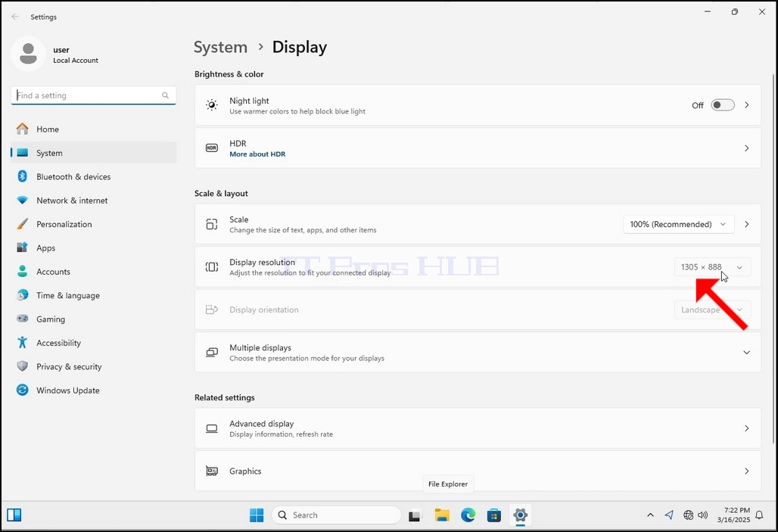Click the HDR badge icon
The width and height of the screenshot is (778, 532).
[x=212, y=148]
